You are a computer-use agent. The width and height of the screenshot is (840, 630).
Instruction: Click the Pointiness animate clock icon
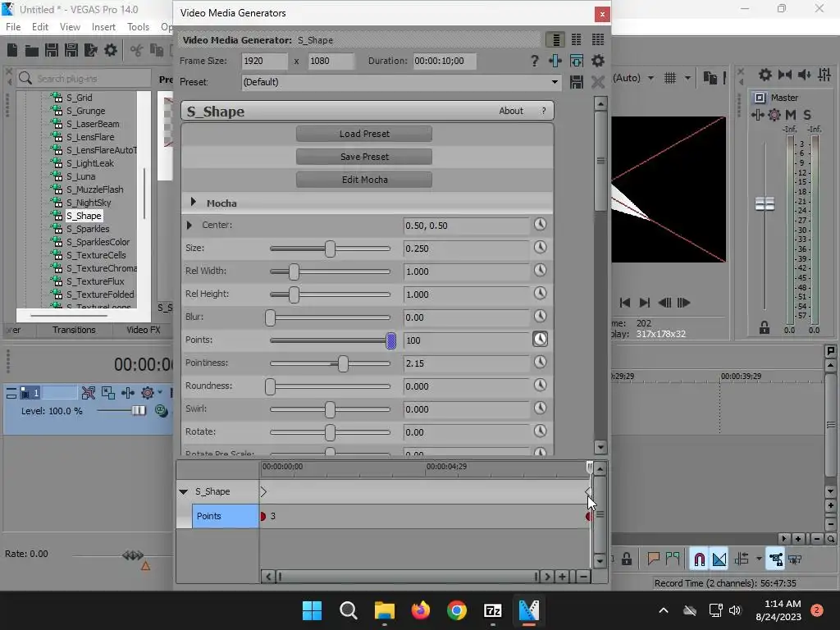(x=540, y=362)
